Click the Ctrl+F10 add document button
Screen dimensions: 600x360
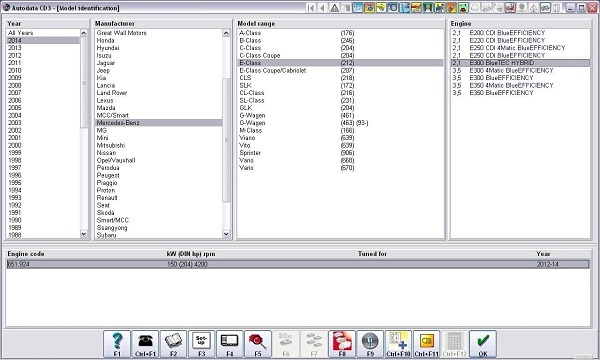(398, 344)
